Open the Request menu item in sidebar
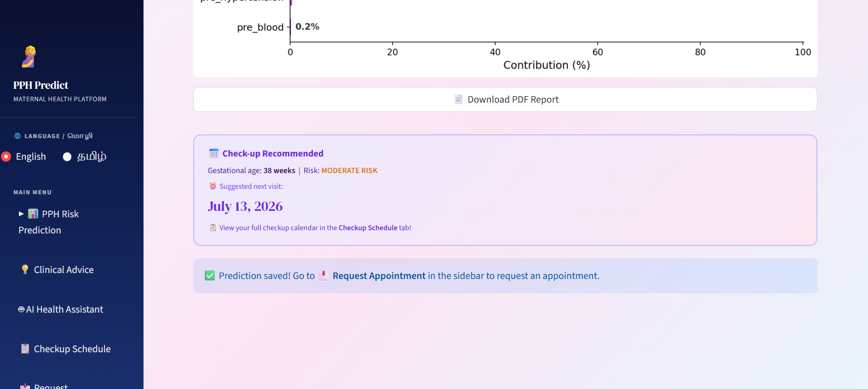 coord(45,386)
